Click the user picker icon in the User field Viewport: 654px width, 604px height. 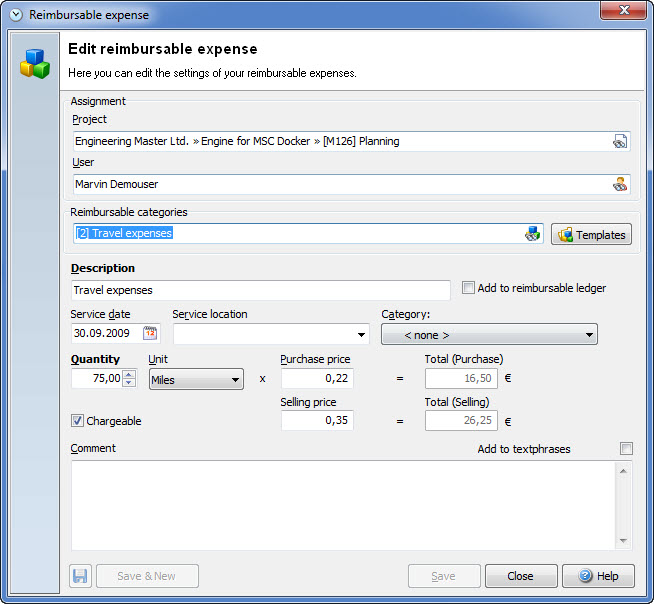click(x=620, y=184)
